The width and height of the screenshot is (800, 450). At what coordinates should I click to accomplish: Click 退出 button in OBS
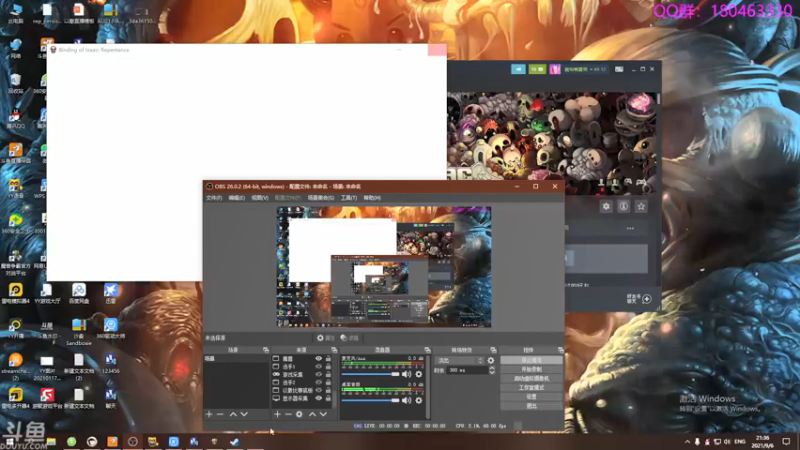[x=532, y=406]
